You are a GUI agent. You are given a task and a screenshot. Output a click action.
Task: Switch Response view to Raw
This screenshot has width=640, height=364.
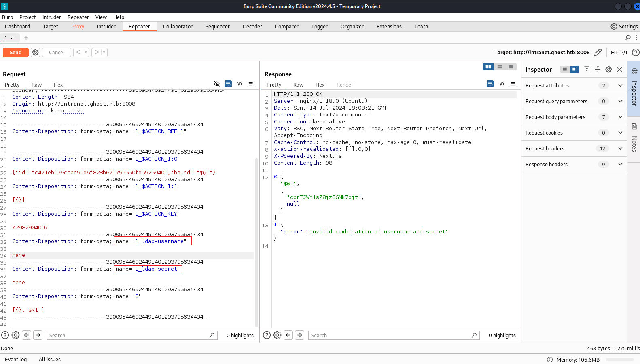click(x=298, y=85)
